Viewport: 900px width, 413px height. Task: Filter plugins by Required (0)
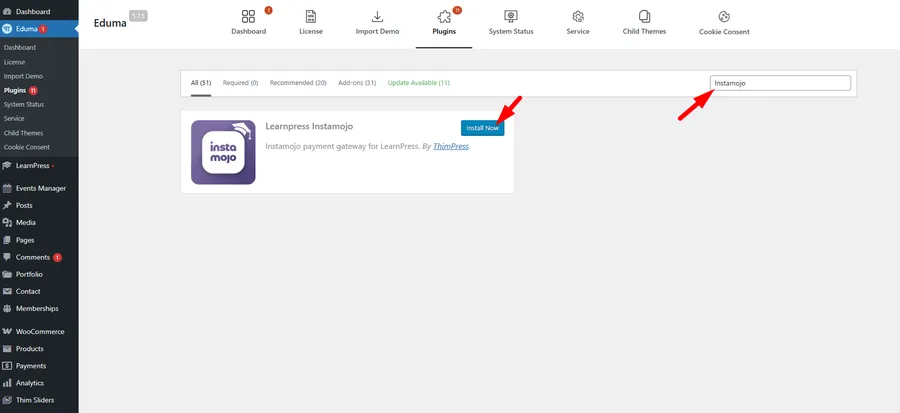point(240,83)
